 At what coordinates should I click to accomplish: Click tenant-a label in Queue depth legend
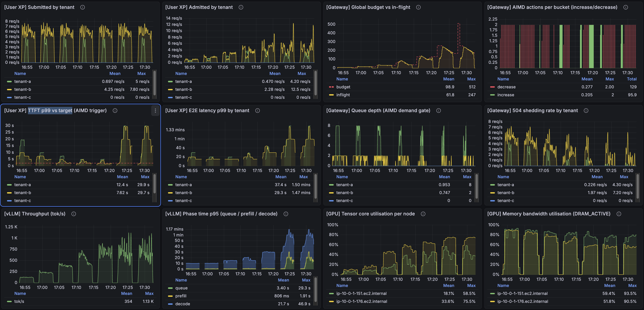pos(344,185)
